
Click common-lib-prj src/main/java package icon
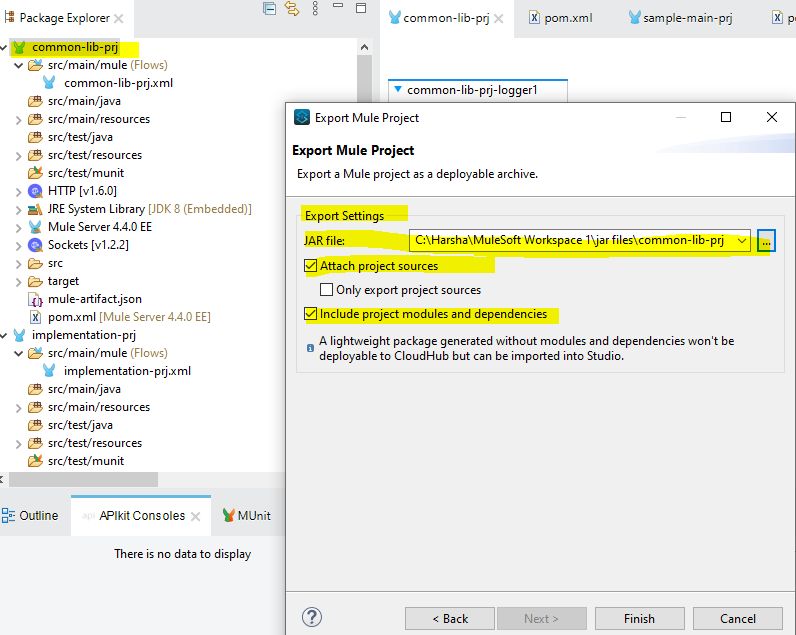pos(35,101)
